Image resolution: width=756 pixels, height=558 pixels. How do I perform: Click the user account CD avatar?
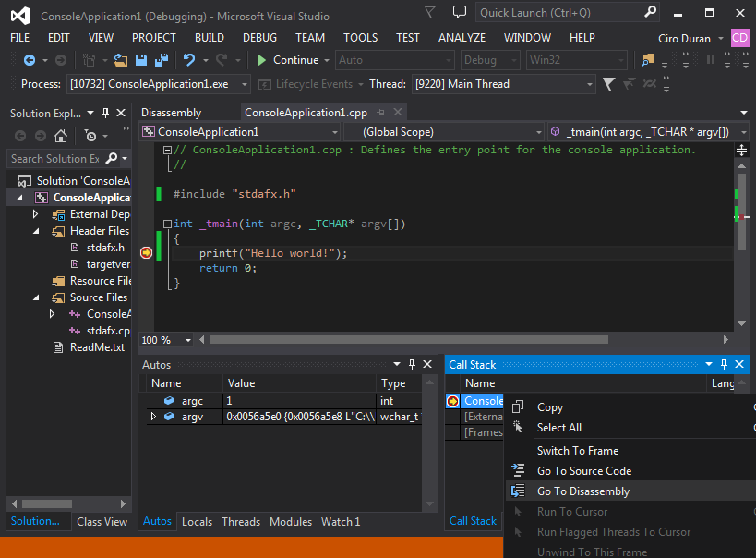740,38
